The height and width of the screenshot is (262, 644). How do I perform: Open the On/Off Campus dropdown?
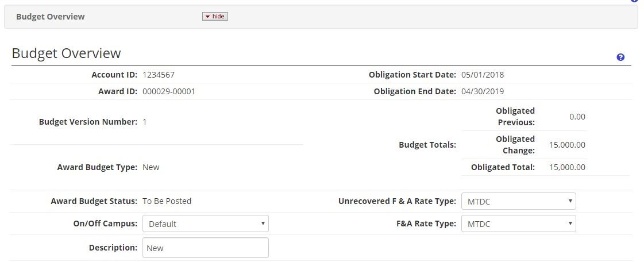pyautogui.click(x=205, y=224)
